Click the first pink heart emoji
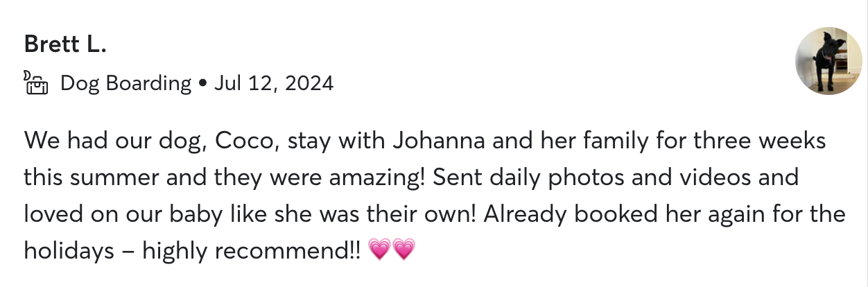 tap(381, 249)
